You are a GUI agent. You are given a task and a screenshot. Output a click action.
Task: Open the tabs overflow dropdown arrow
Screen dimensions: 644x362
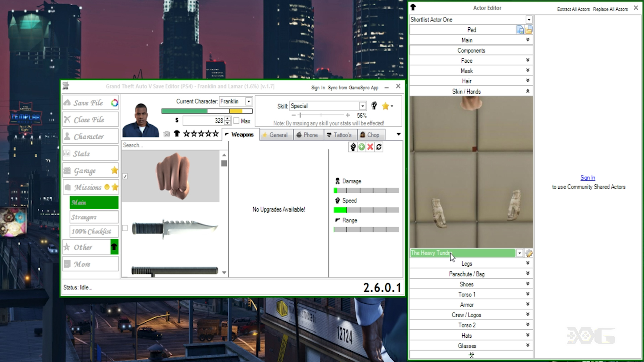click(x=399, y=134)
